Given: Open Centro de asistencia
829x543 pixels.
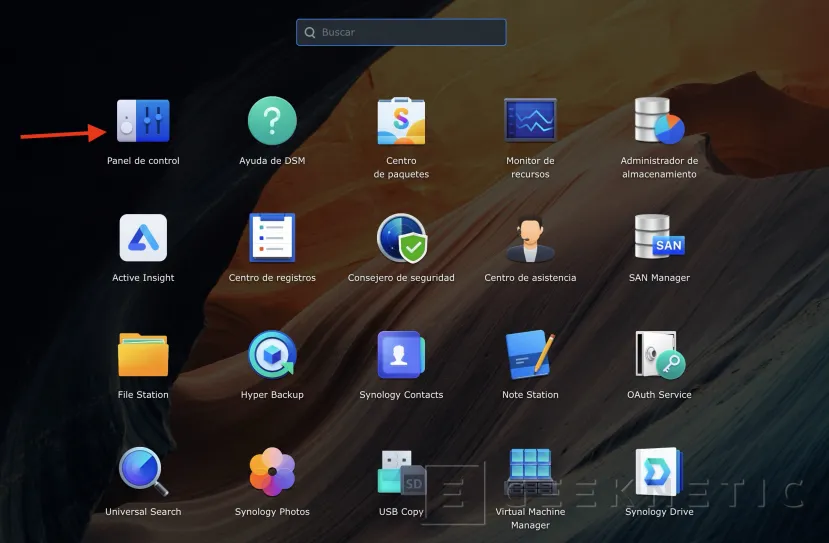Looking at the screenshot, I should pyautogui.click(x=530, y=238).
